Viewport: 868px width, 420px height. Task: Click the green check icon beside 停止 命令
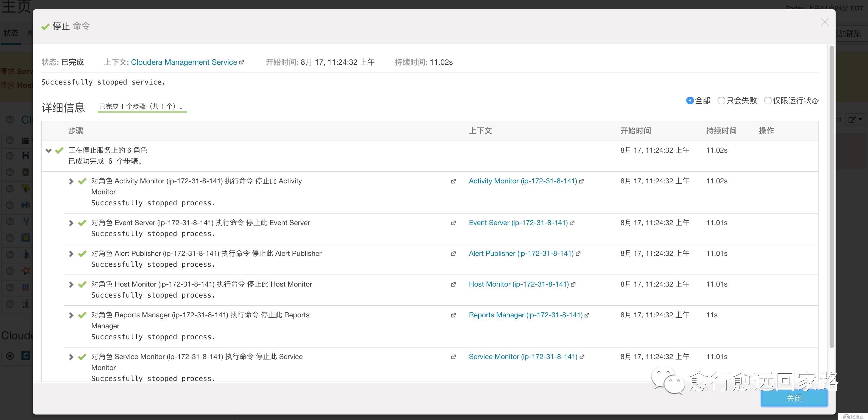(x=45, y=27)
